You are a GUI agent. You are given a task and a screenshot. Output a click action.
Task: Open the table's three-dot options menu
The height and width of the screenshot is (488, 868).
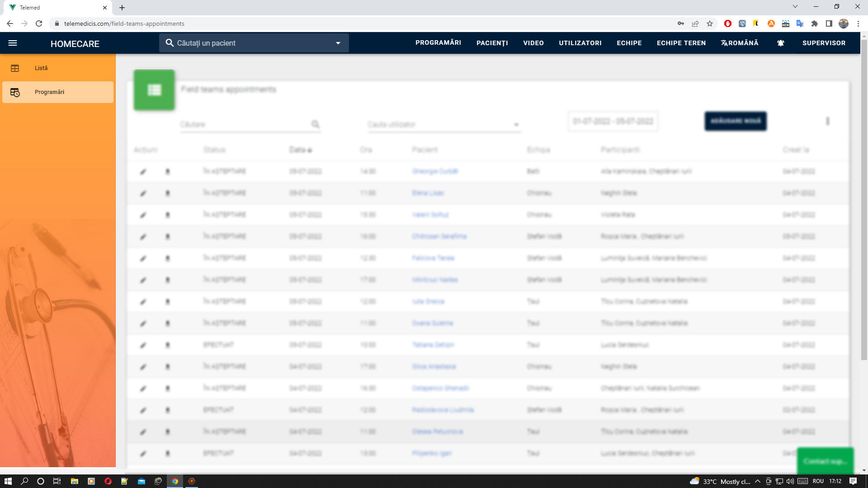pyautogui.click(x=828, y=121)
